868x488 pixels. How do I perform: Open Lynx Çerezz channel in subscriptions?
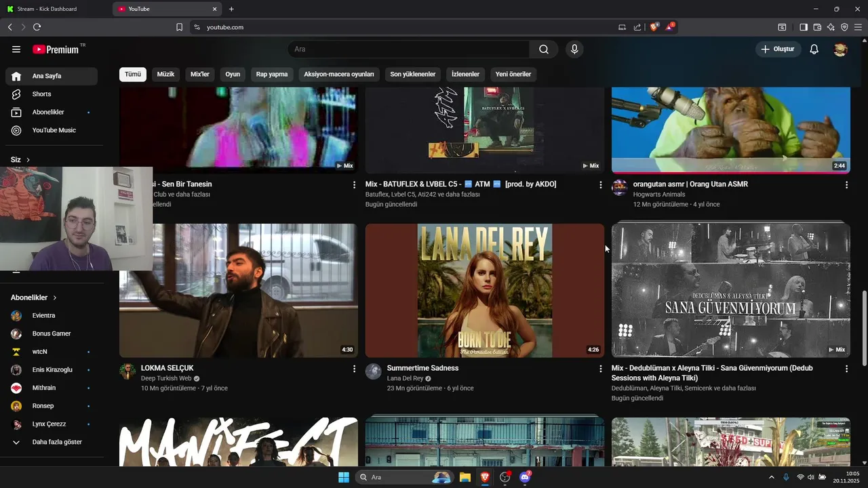coord(52,424)
